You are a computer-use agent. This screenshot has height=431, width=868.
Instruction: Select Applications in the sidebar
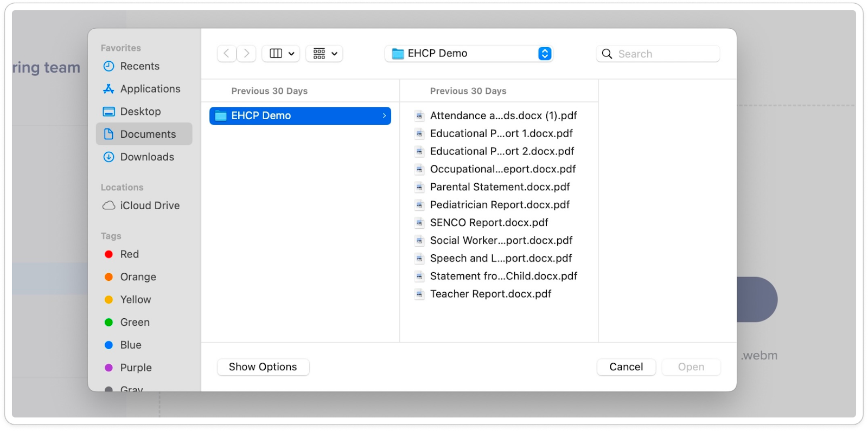(150, 89)
